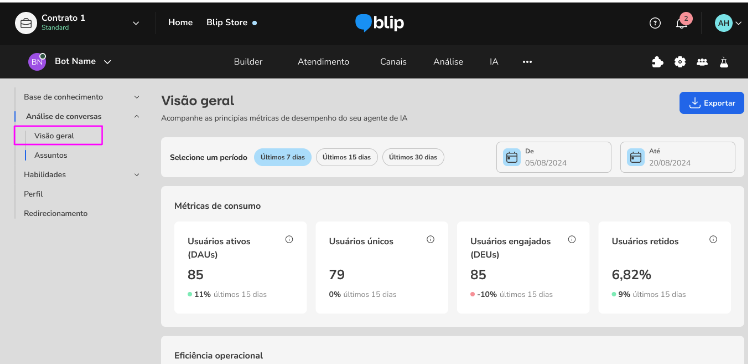The height and width of the screenshot is (364, 748).
Task: Click the Eficiência operacional heading
Action: tap(218, 355)
